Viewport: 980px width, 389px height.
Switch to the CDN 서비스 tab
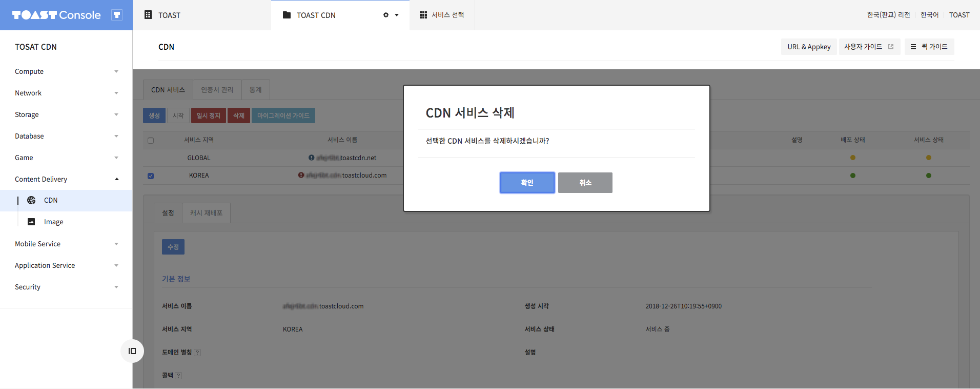[168, 90]
